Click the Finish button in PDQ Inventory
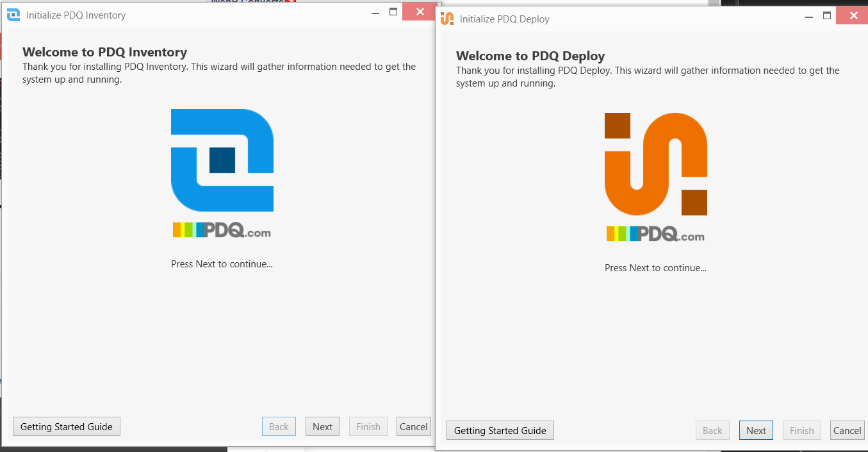The height and width of the screenshot is (452, 868). coord(368,426)
